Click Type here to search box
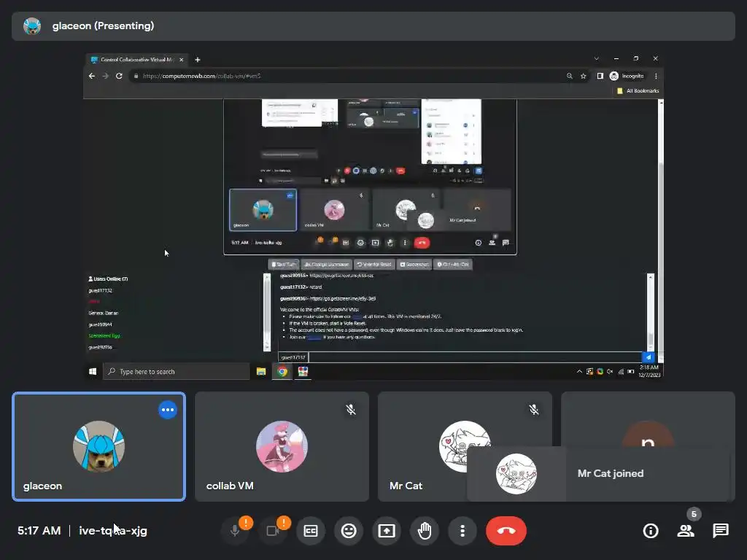This screenshot has height=560, width=747. [x=177, y=371]
